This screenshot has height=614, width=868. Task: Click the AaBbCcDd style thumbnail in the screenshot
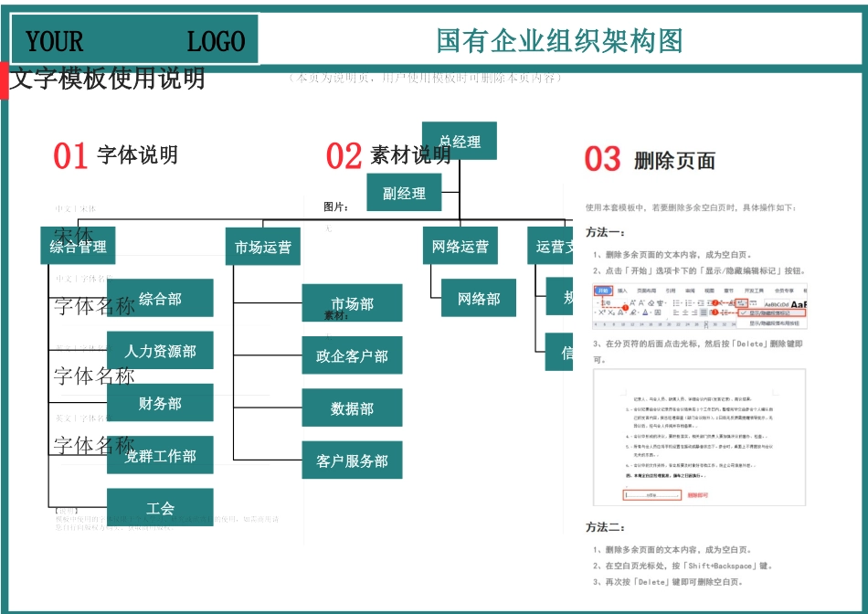coord(777,304)
